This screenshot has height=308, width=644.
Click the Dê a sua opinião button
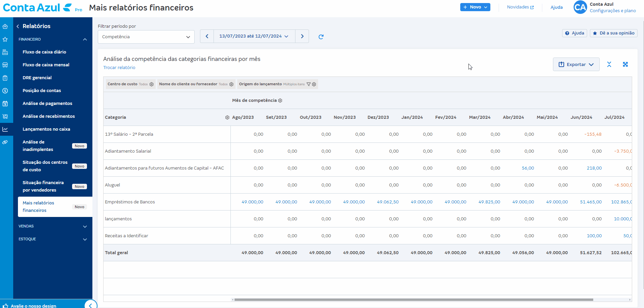(614, 33)
